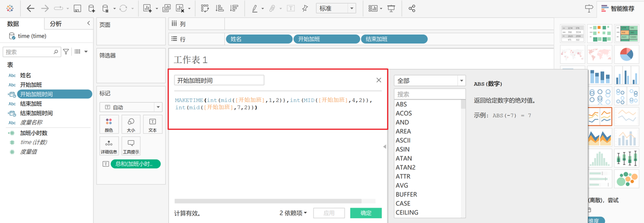This screenshot has height=223, width=644.
Task: Switch to the 数据 tab
Action: point(13,24)
